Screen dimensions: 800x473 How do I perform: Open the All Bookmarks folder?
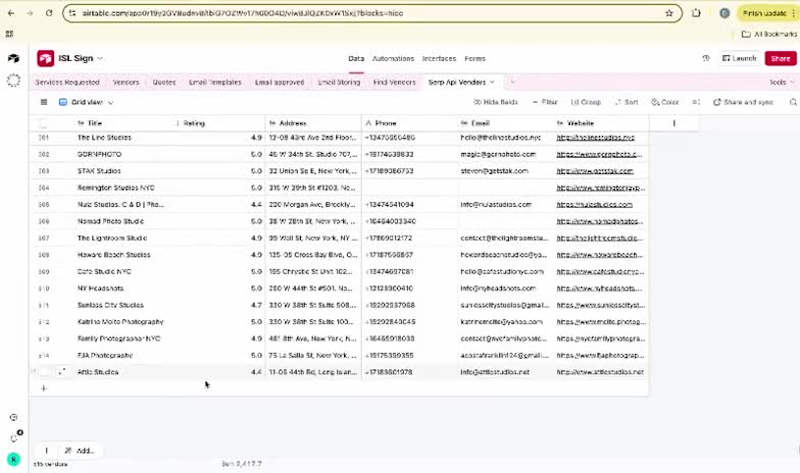(x=769, y=34)
